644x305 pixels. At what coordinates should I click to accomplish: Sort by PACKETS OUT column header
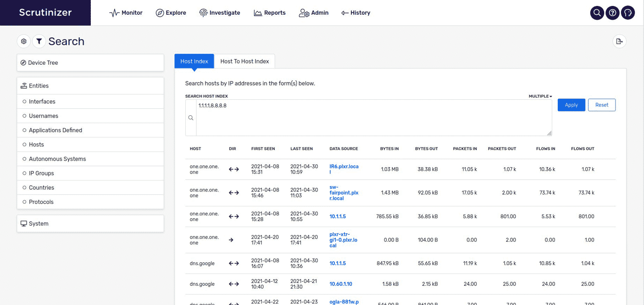(x=502, y=149)
